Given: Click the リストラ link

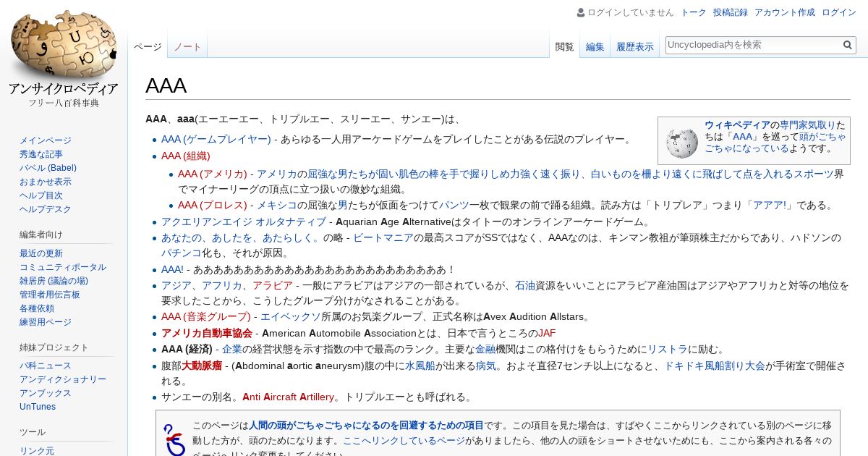Looking at the screenshot, I should click(x=667, y=349).
